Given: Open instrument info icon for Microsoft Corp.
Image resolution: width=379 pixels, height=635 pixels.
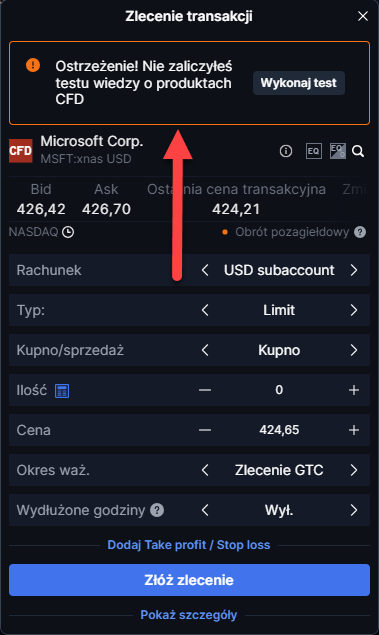Looking at the screenshot, I should tap(286, 151).
